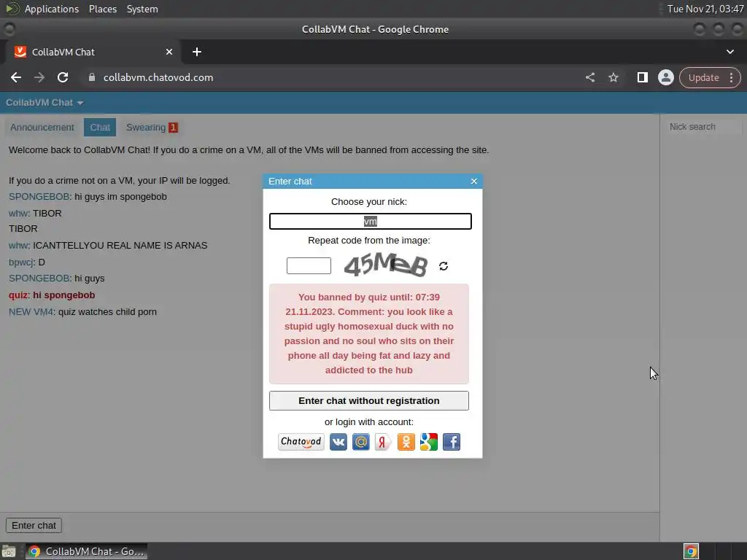
Task: Switch to the Chat tab
Action: point(100,128)
